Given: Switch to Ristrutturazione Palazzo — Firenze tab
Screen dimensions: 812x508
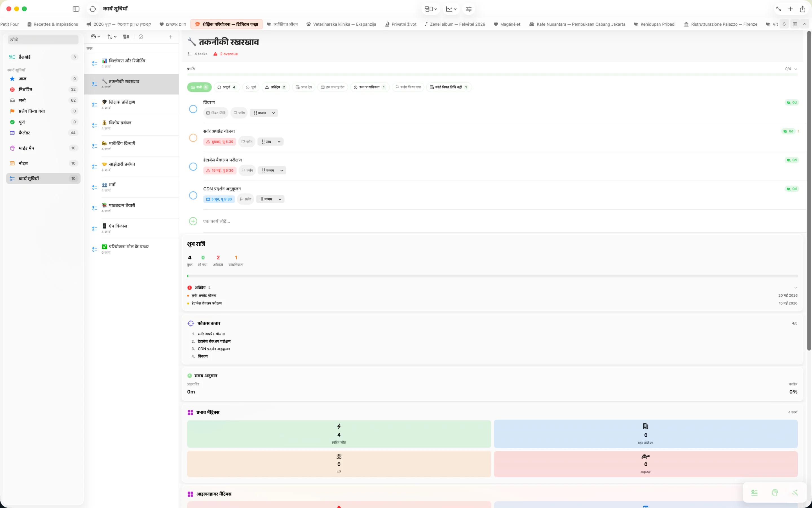Looking at the screenshot, I should click(x=720, y=24).
